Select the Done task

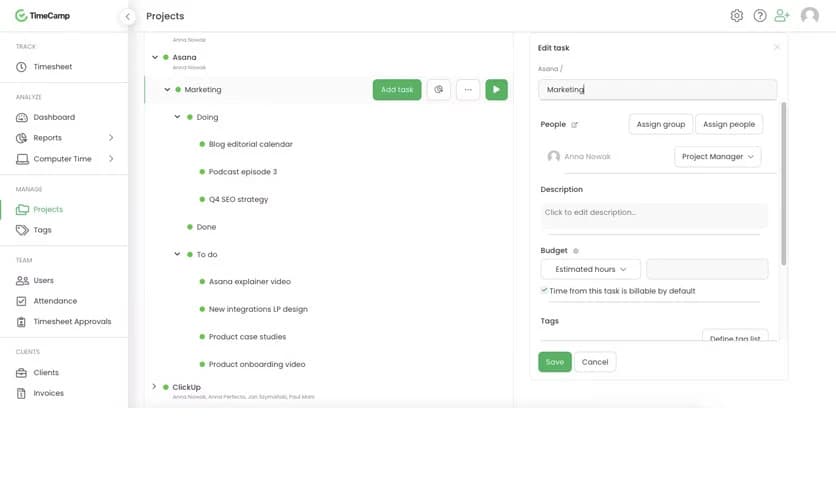(x=206, y=227)
